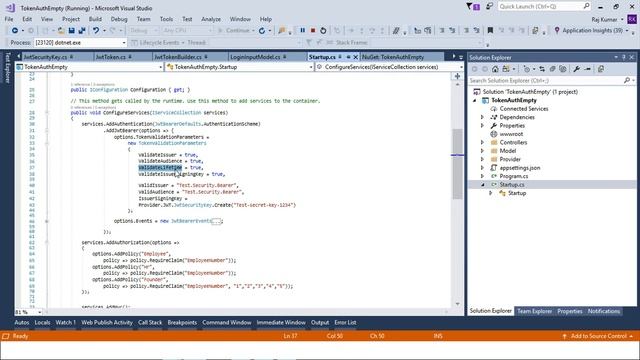
Task: Expand the Properties node in the solution tree
Action: 482,126
